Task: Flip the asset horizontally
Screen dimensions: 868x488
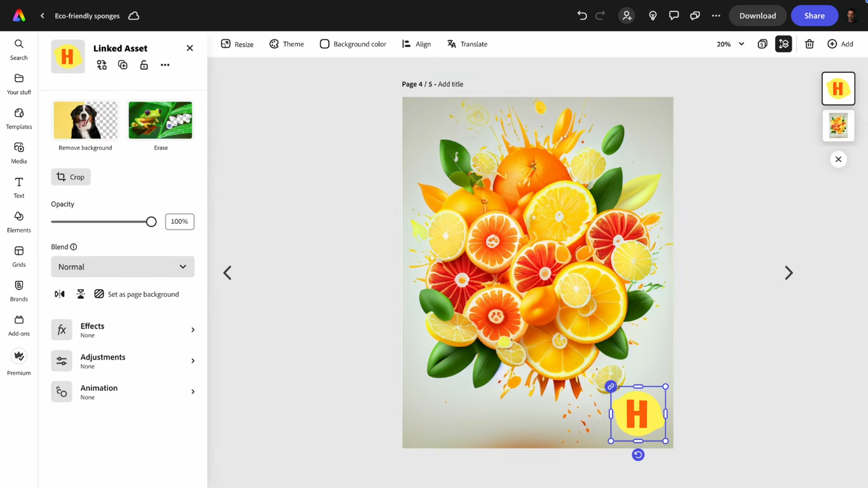Action: [x=60, y=294]
